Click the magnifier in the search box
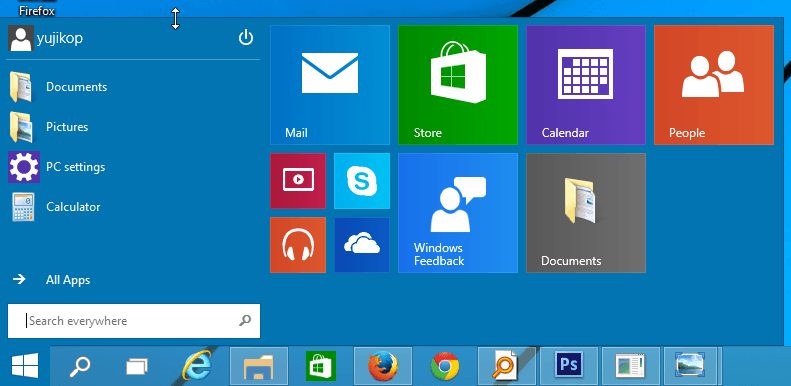 (245, 320)
